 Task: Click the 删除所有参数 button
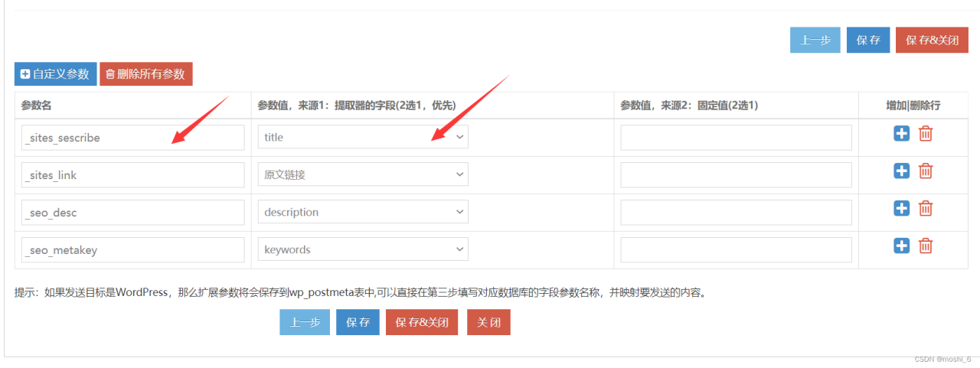pyautogui.click(x=145, y=74)
